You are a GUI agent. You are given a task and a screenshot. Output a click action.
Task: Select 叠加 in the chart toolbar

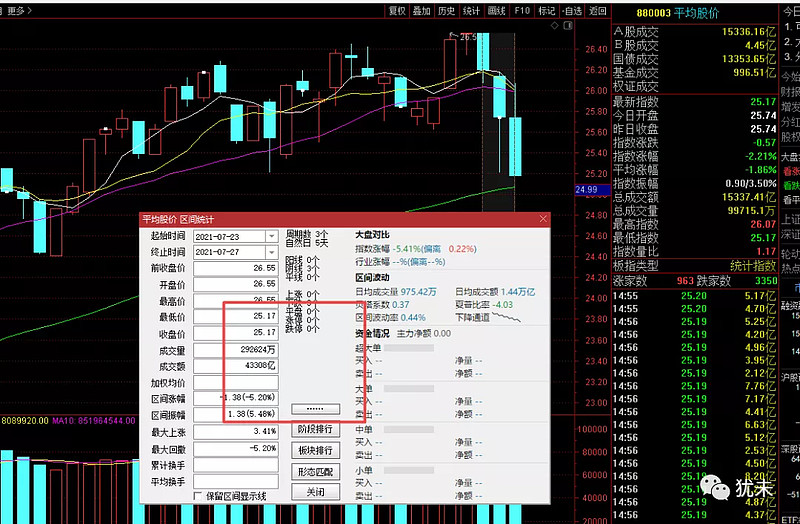422,11
